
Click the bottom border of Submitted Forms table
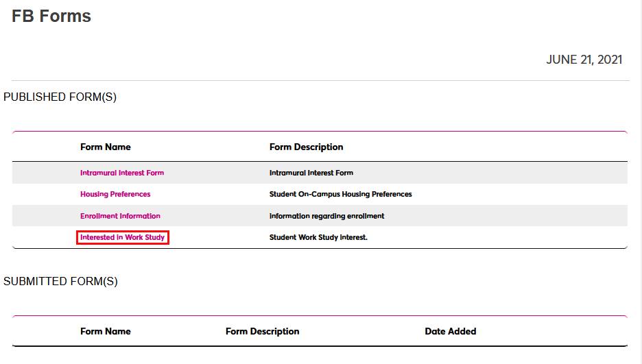[320, 346]
